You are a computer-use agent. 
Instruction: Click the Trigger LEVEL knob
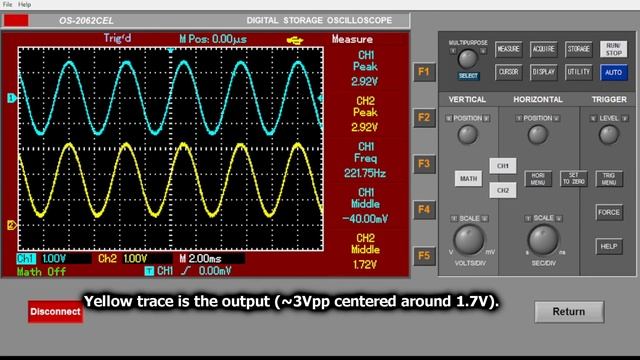609,135
